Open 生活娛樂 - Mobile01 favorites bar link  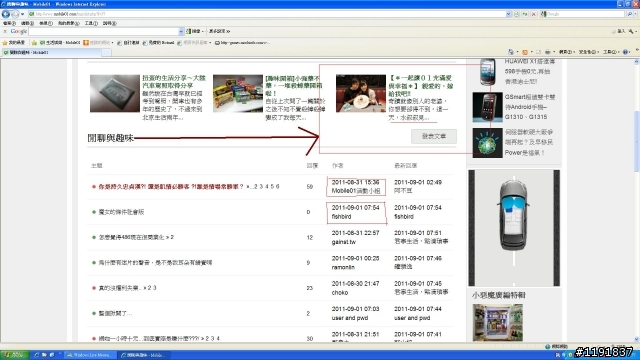pos(60,42)
